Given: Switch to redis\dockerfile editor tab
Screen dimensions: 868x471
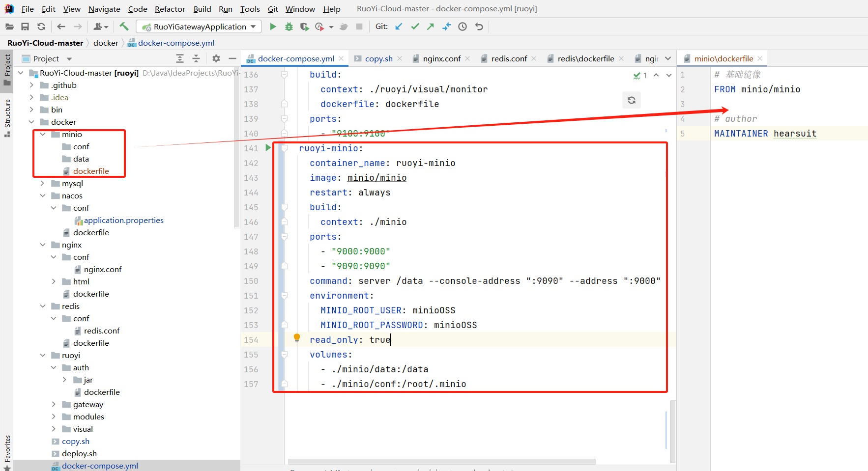Looking at the screenshot, I should pos(586,58).
